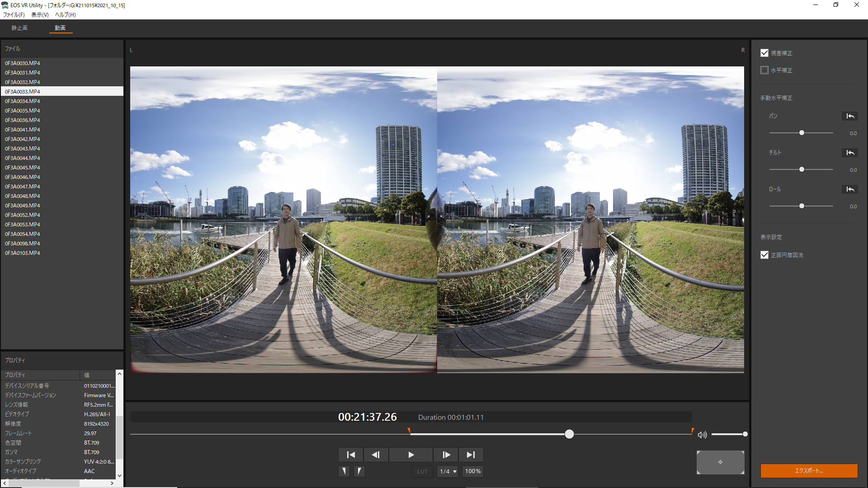Jump to the clip end
868x488 pixels.
pos(471,455)
